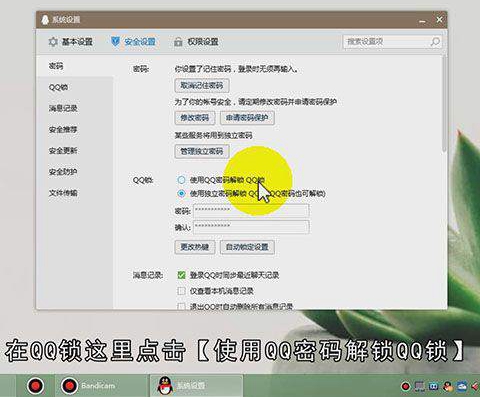480x397 pixels.
Task: Select 安全推荐 in the left sidebar
Action: click(63, 129)
